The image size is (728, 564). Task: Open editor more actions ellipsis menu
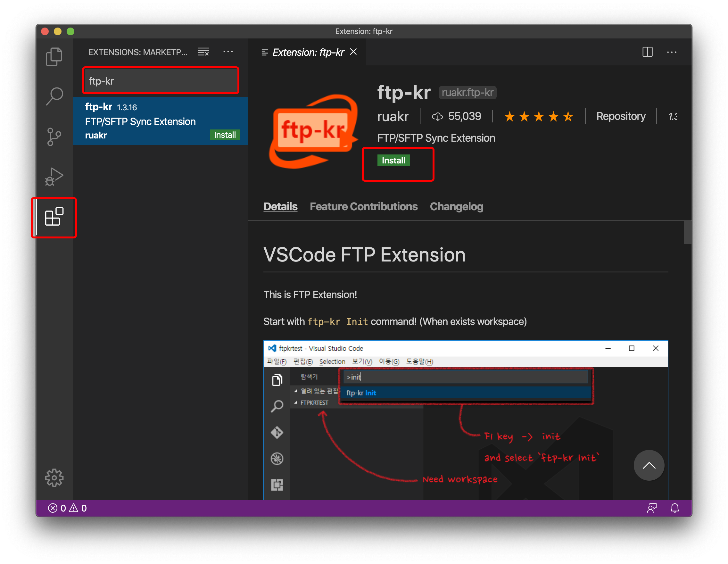[x=672, y=52]
